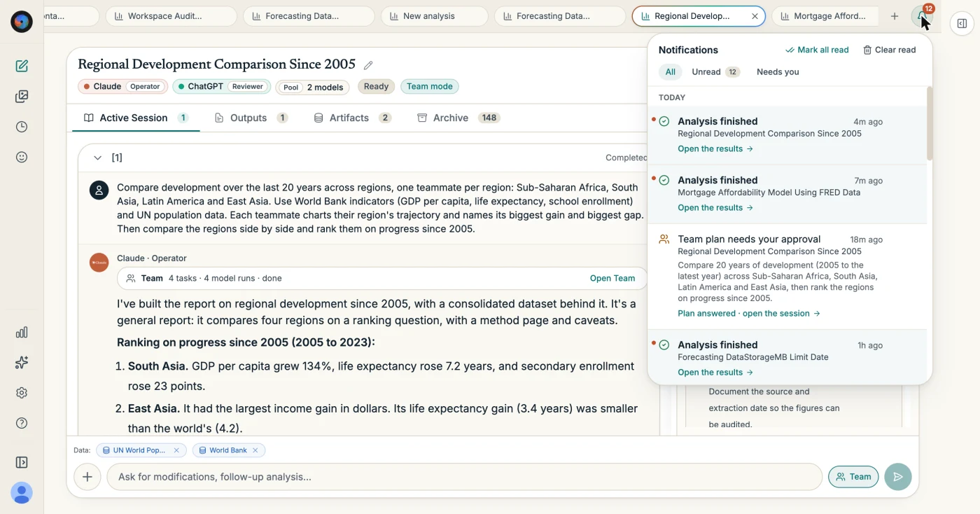Viewport: 980px width, 514px height.
Task: Add a new tab with plus icon
Action: click(894, 16)
